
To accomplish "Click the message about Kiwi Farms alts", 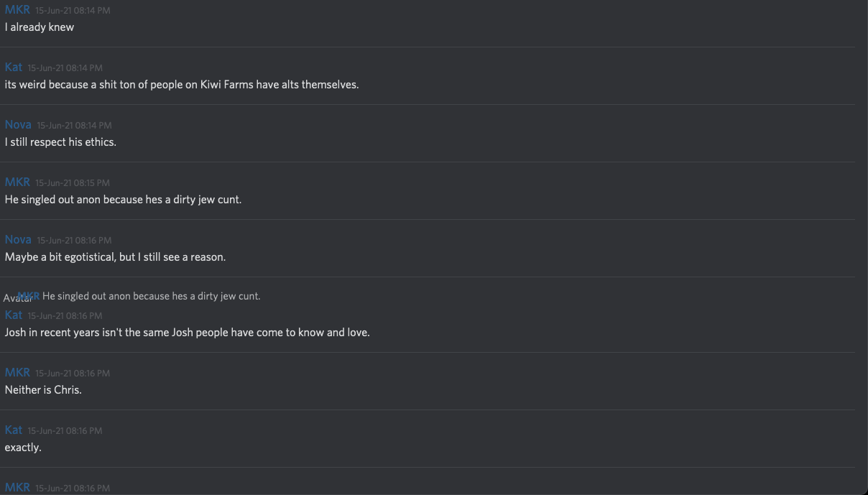I will click(182, 85).
